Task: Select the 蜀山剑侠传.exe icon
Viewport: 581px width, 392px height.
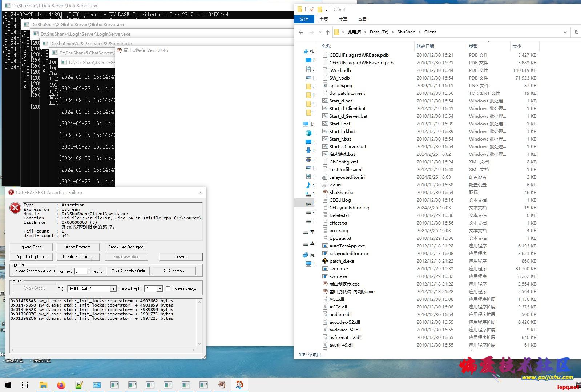Action: (325, 284)
